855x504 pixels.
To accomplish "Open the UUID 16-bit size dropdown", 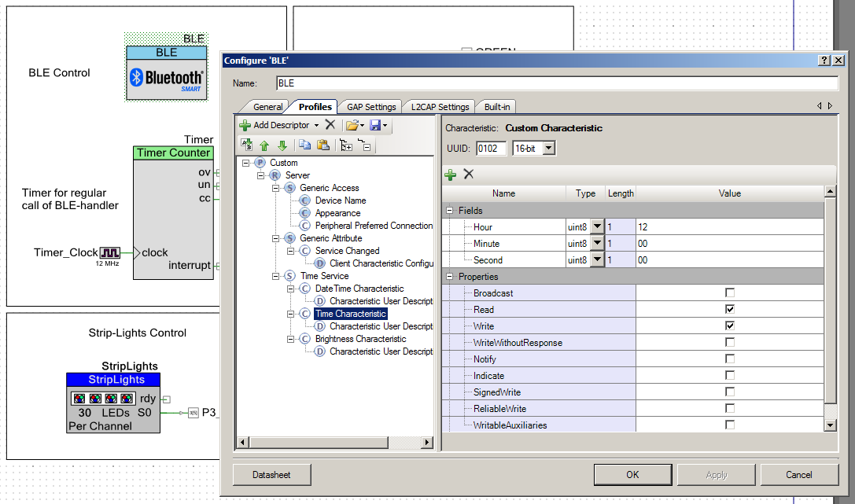I will tap(548, 148).
